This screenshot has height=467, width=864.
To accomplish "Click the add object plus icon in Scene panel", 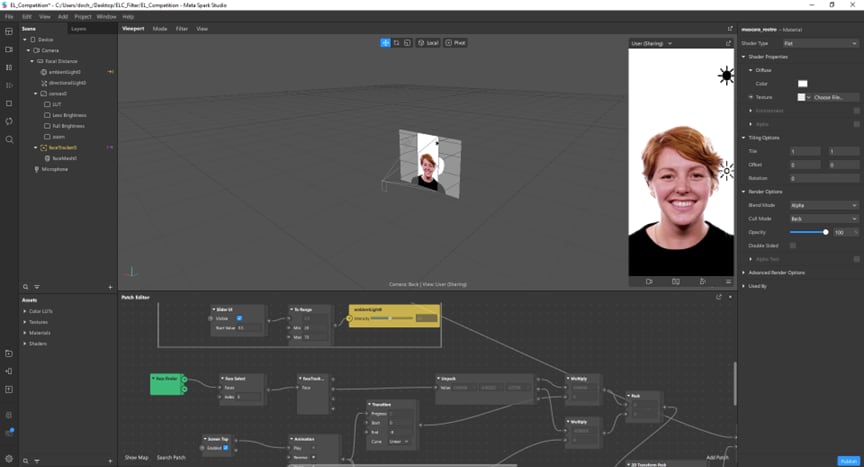I will click(x=110, y=287).
